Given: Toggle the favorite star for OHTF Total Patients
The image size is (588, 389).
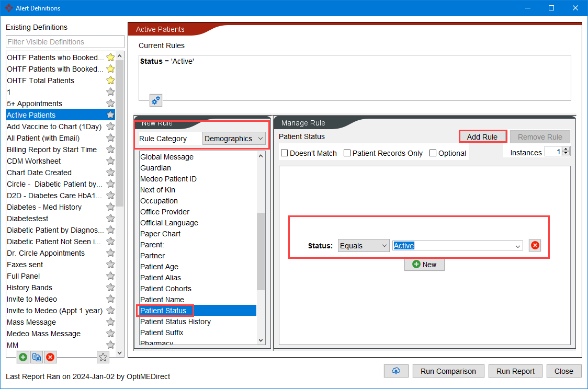Looking at the screenshot, I should [x=110, y=80].
